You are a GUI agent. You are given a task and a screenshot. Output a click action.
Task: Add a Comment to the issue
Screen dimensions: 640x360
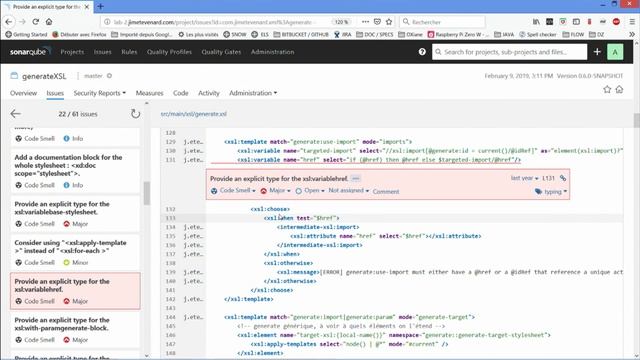pyautogui.click(x=386, y=191)
